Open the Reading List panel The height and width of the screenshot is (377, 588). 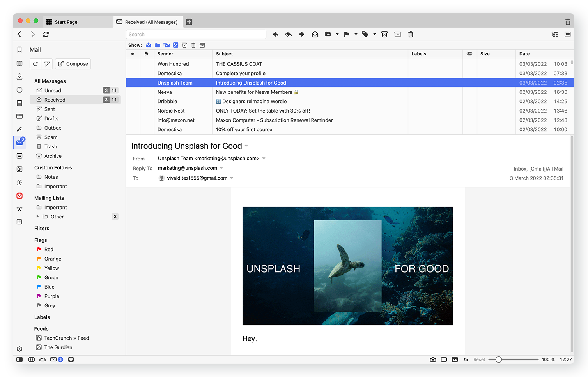coord(19,63)
